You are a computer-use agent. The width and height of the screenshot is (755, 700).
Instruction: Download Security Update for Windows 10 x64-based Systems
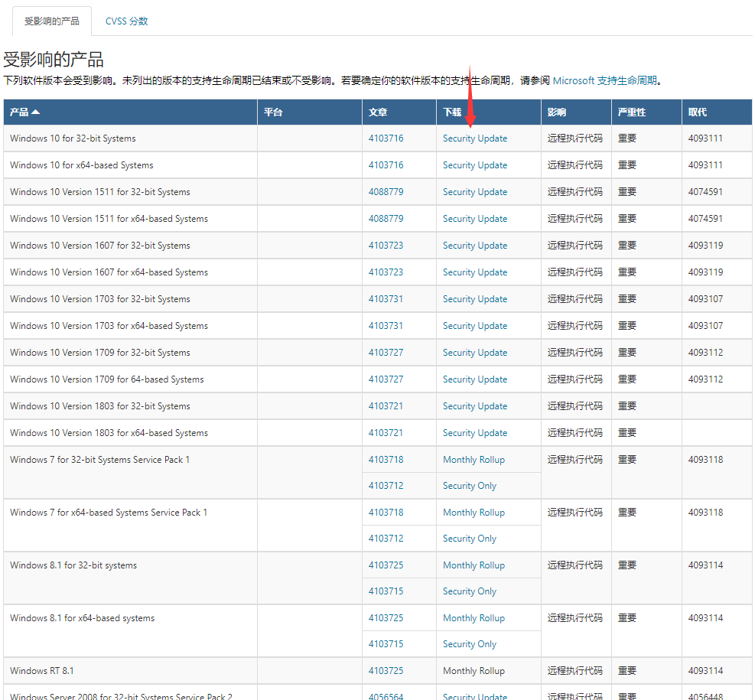475,165
